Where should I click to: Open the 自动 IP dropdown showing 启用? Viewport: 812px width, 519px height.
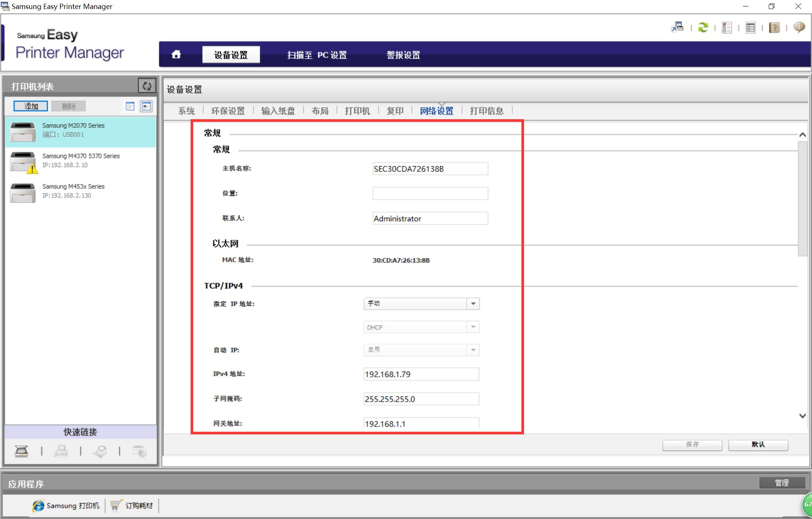coord(421,350)
